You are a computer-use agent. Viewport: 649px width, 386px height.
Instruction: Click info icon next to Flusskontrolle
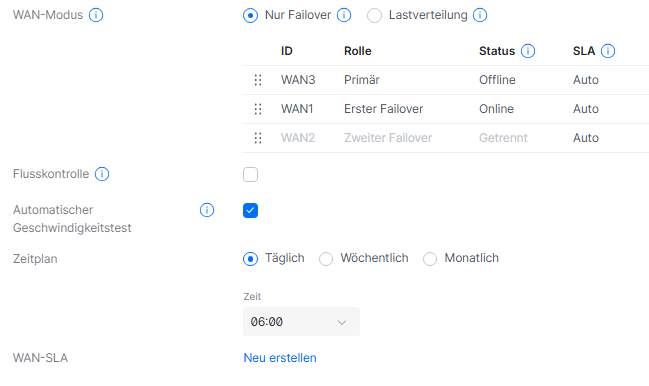102,174
